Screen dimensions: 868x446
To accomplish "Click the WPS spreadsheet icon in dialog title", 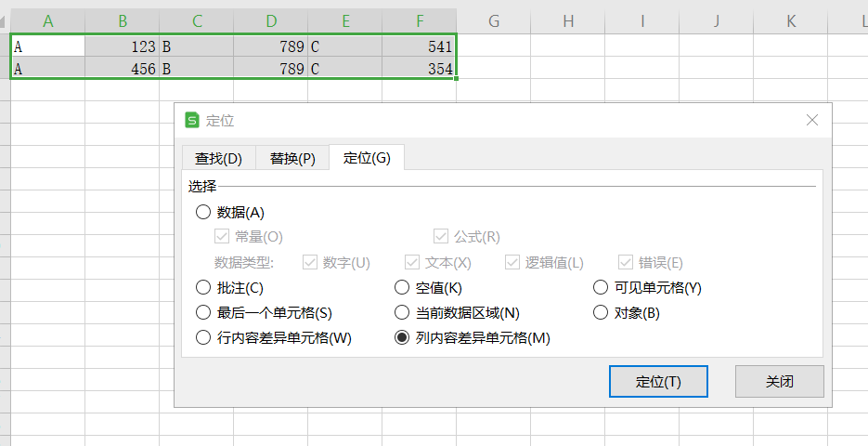I will click(192, 120).
